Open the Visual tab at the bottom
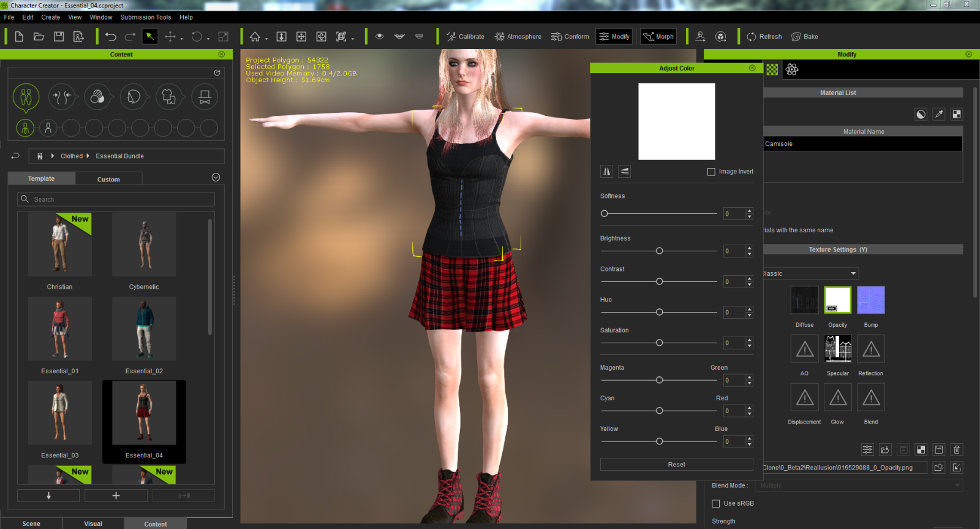This screenshot has height=529, width=980. 93,523
